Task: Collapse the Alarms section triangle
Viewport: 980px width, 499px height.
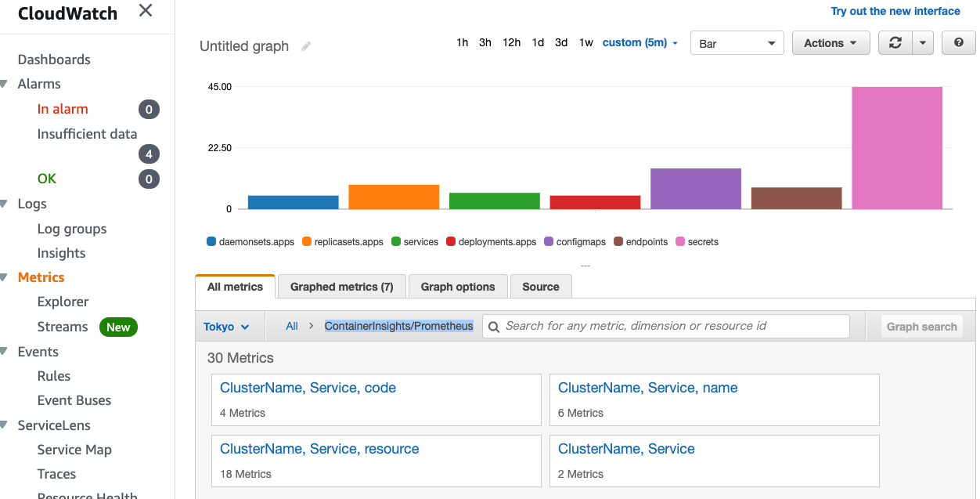Action: tap(5, 84)
